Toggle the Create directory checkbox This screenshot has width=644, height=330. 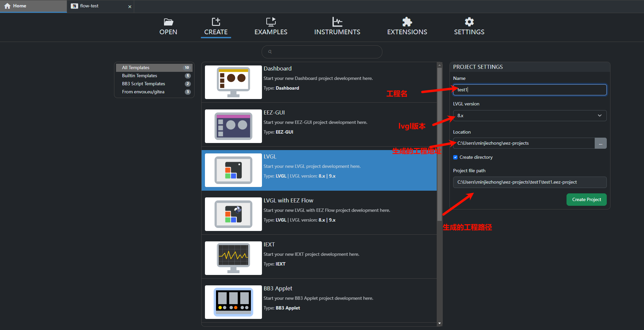pos(455,157)
